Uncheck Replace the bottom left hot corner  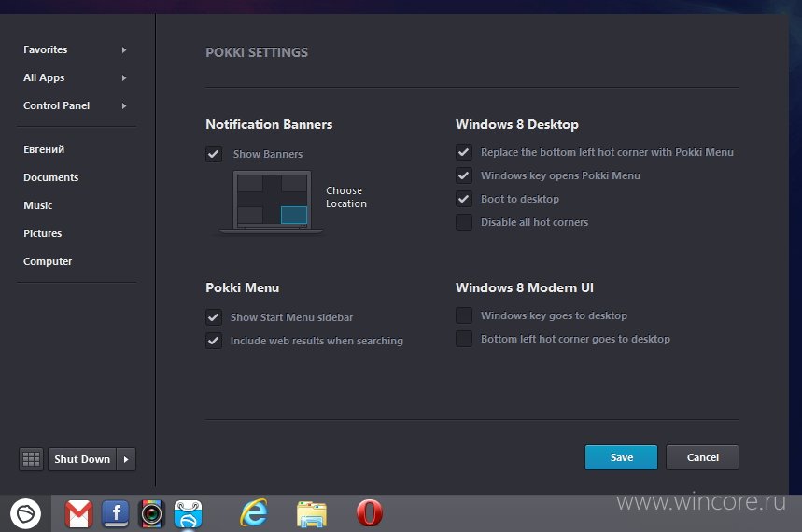click(x=464, y=152)
